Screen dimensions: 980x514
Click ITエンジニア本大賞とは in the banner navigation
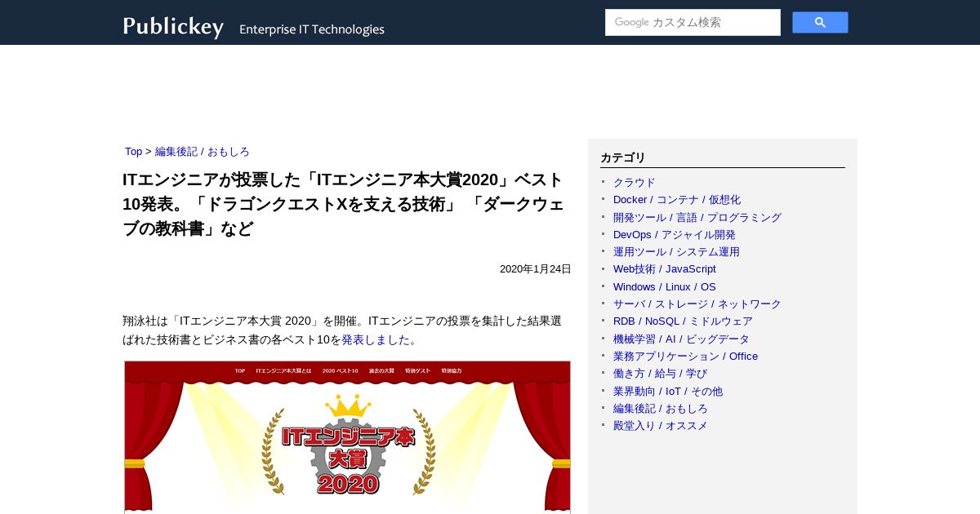pyautogui.click(x=283, y=371)
